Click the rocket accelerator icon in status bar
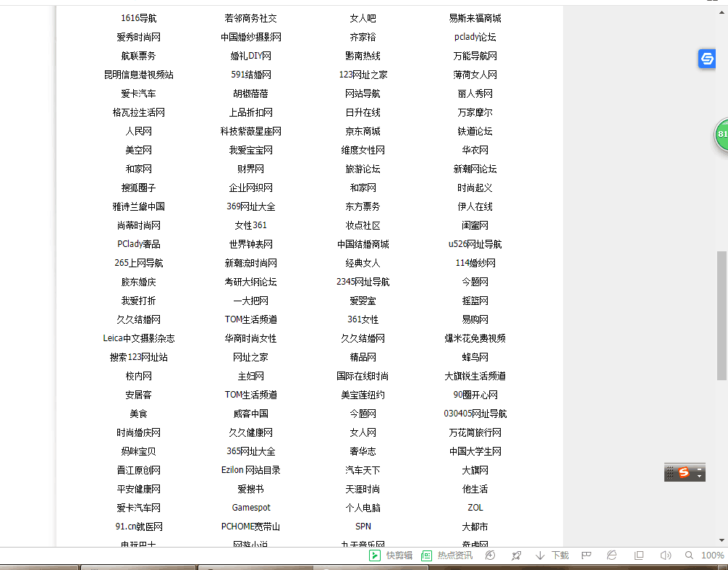The image size is (728, 570). (516, 555)
